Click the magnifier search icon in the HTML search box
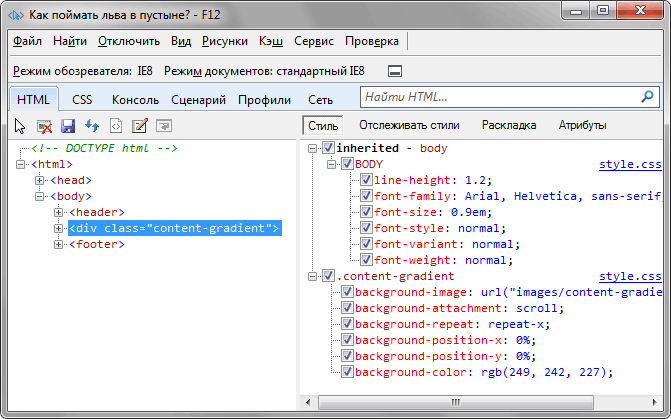 [647, 97]
